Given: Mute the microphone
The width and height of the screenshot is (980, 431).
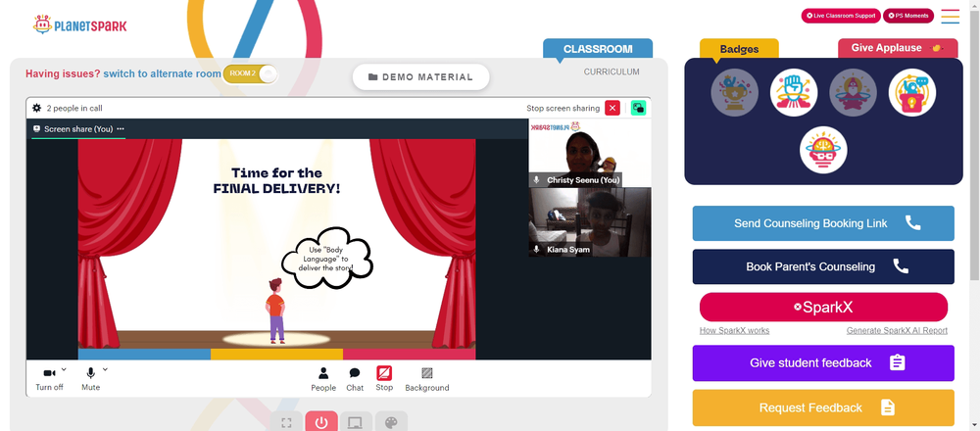Looking at the screenshot, I should click(x=90, y=373).
